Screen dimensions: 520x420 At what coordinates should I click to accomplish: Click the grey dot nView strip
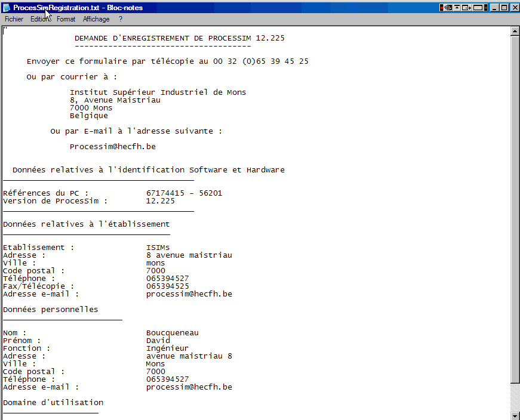tap(486, 8)
